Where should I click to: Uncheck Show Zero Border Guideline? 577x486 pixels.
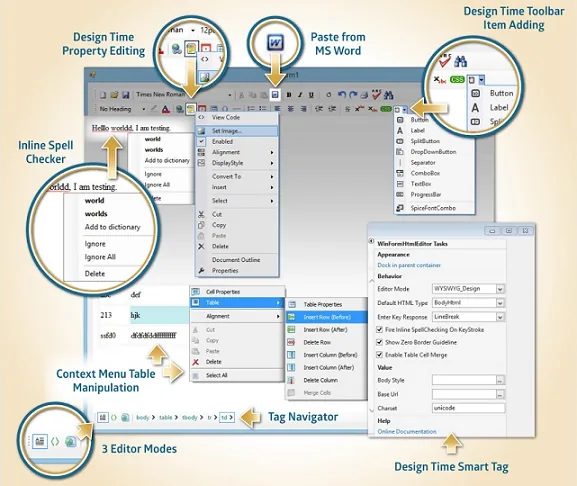point(379,342)
